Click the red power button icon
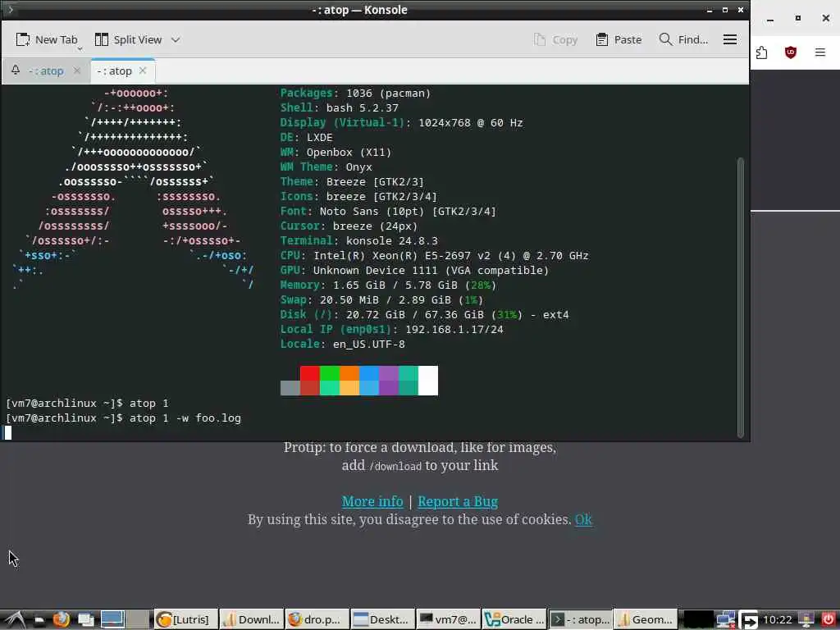 (828, 620)
